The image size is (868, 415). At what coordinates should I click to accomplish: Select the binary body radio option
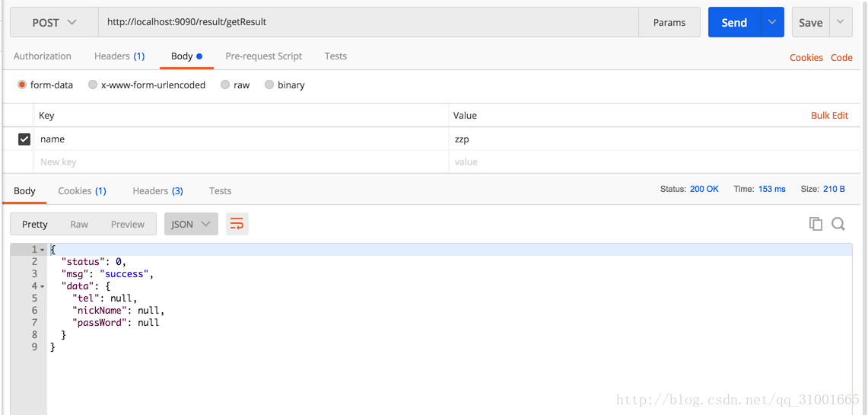click(269, 85)
